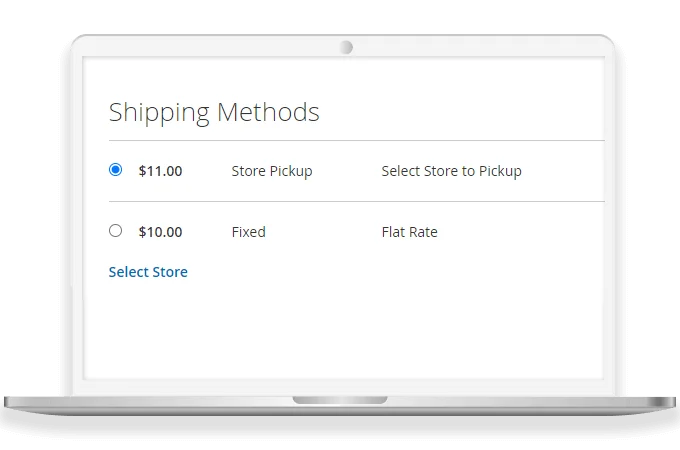Open the Select Store link
Image resolution: width=680 pixels, height=450 pixels.
[148, 272]
